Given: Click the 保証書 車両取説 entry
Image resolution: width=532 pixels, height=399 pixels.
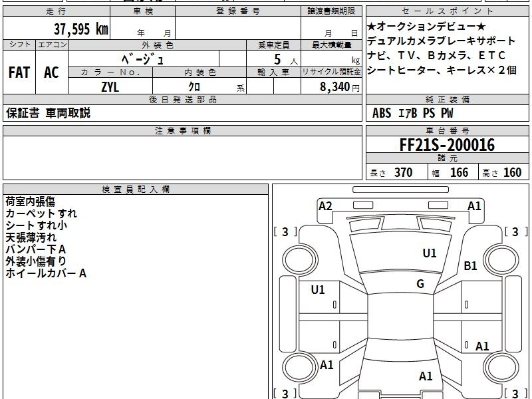Looking at the screenshot, I should (48, 112).
